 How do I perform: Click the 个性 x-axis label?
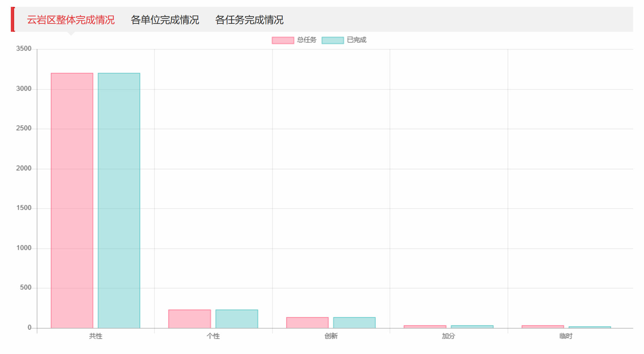[x=213, y=336]
